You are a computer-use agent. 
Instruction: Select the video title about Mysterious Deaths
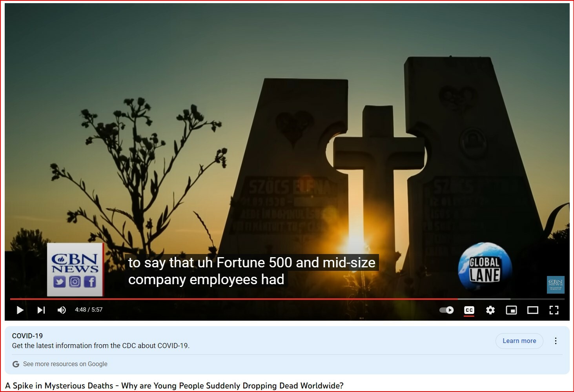[x=174, y=386]
